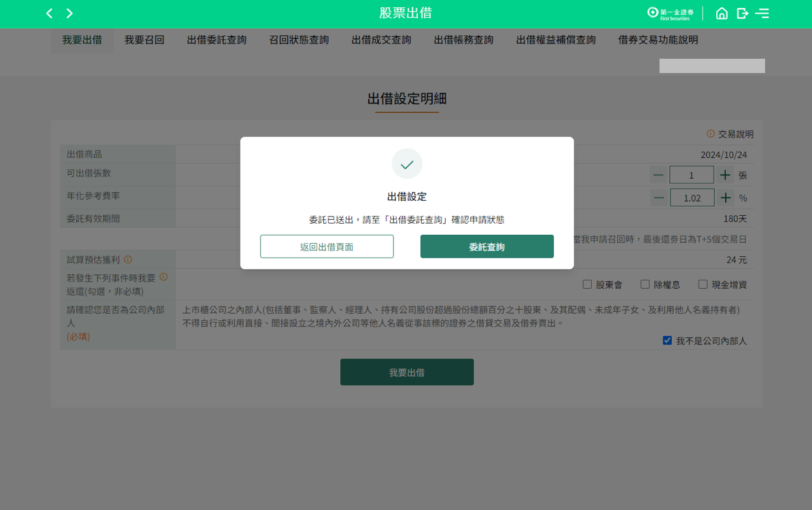Viewport: 812px width, 510px height.
Task: Click info icon beside 交易說明
Action: click(711, 134)
